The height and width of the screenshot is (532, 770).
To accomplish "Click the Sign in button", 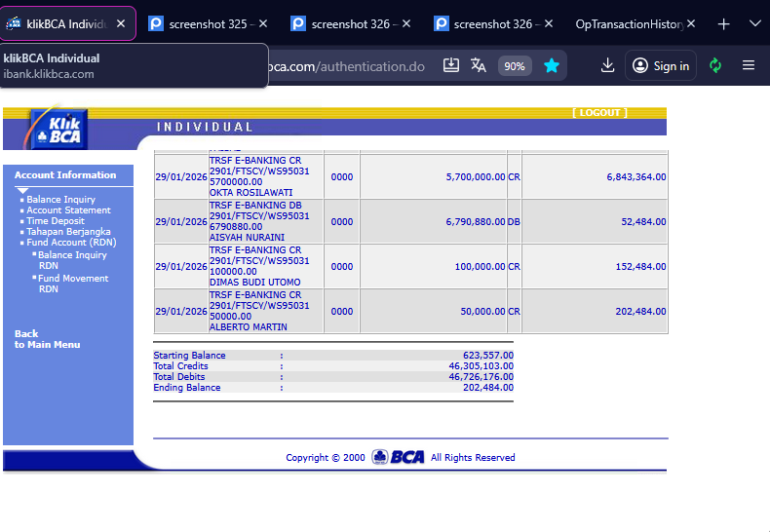I will tap(661, 65).
